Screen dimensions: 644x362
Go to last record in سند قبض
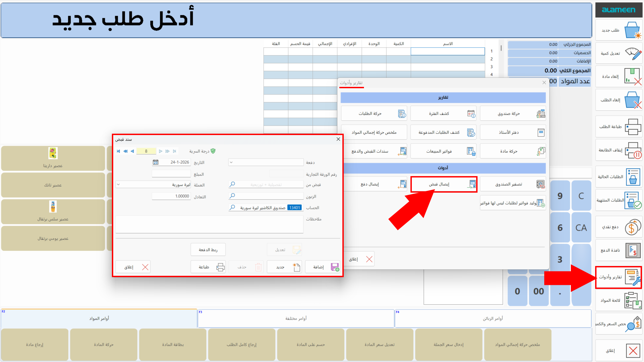(x=174, y=151)
